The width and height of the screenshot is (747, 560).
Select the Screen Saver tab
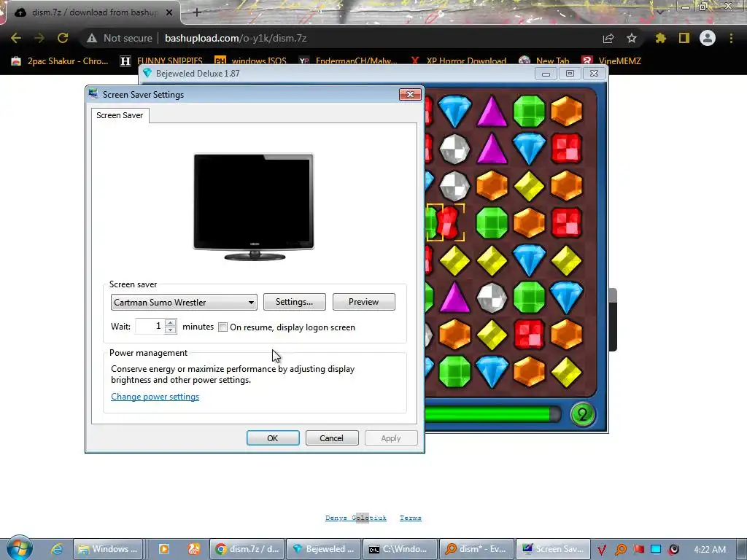pos(120,115)
